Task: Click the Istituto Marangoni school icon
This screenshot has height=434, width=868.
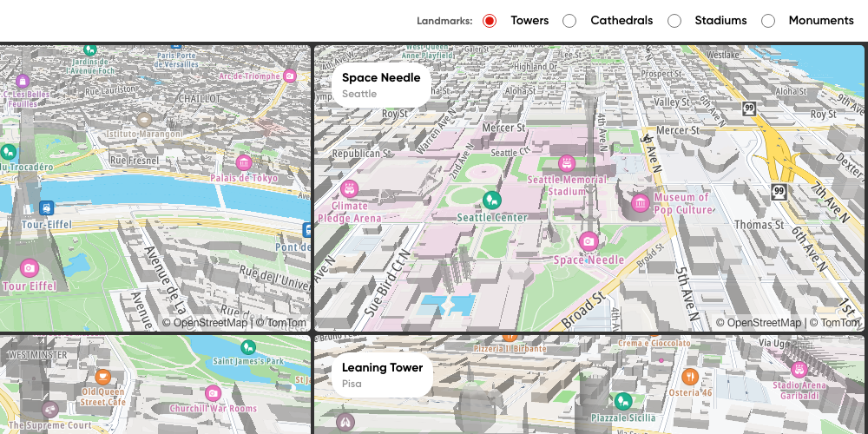Action: click(144, 120)
